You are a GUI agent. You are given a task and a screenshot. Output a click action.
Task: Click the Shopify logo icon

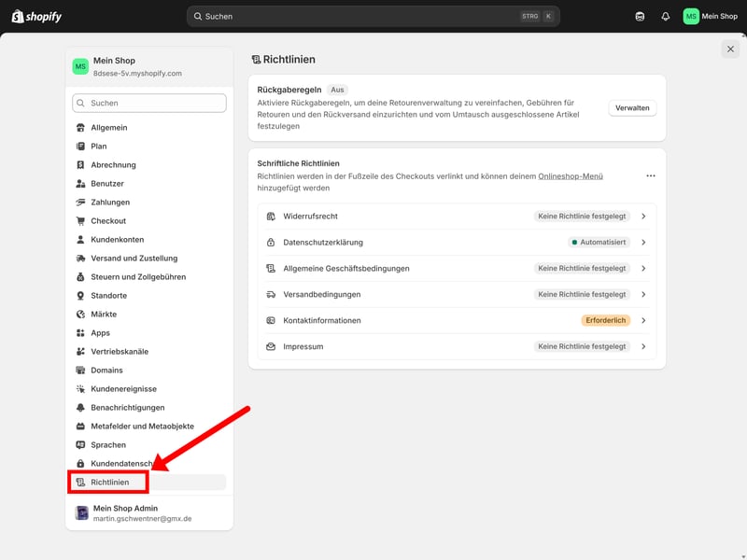point(18,16)
